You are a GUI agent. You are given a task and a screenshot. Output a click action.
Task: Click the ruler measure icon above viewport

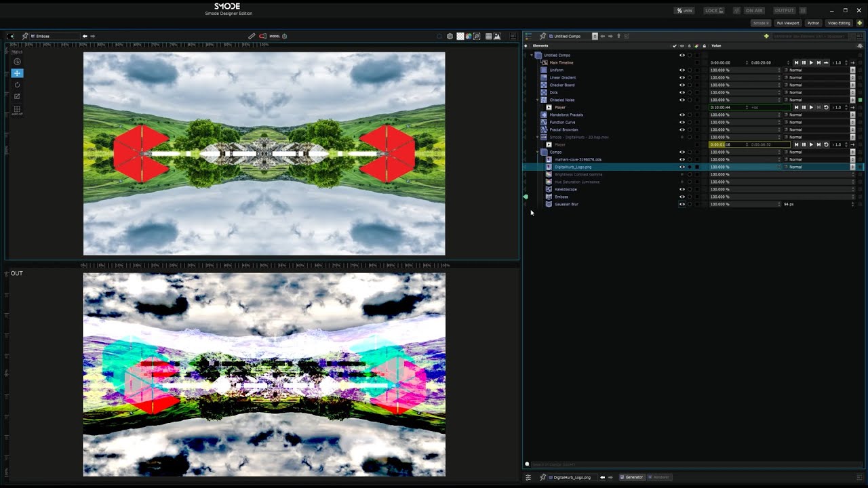(252, 36)
